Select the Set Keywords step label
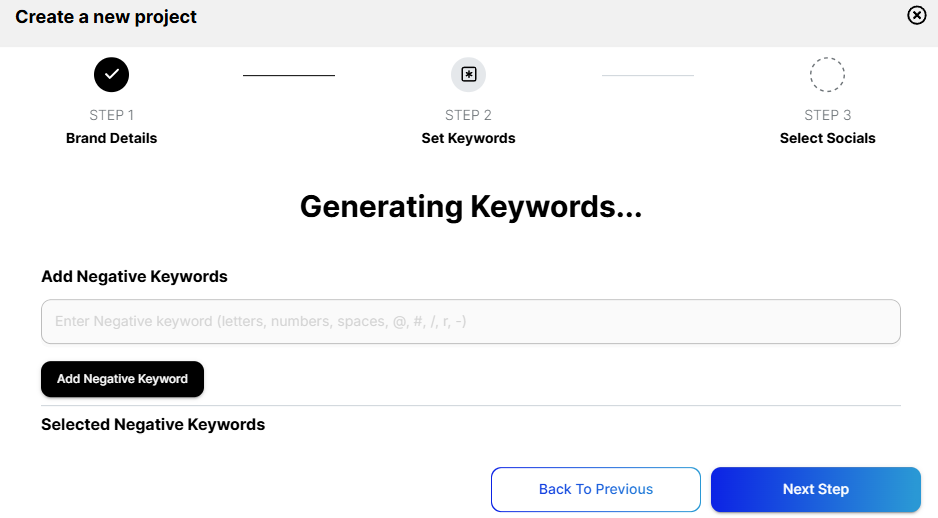938x518 pixels. click(468, 138)
